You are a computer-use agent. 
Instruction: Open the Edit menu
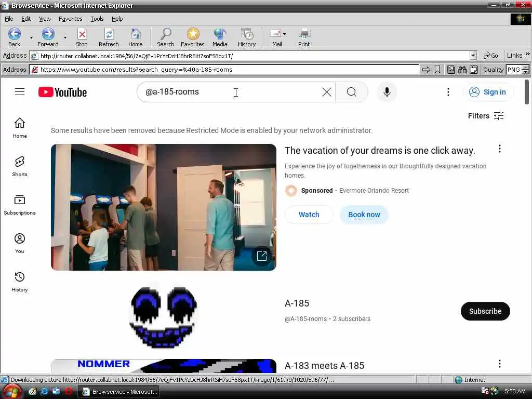coord(26,19)
